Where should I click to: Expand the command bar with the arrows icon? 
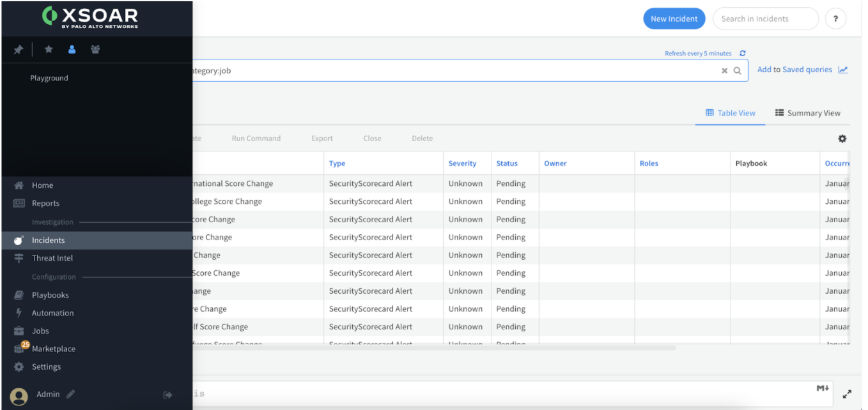[848, 394]
